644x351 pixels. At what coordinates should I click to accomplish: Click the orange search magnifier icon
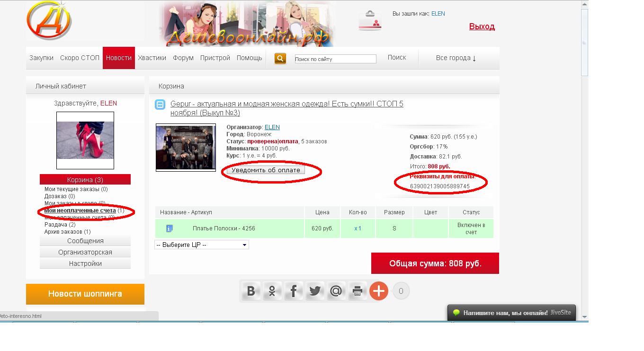point(280,58)
